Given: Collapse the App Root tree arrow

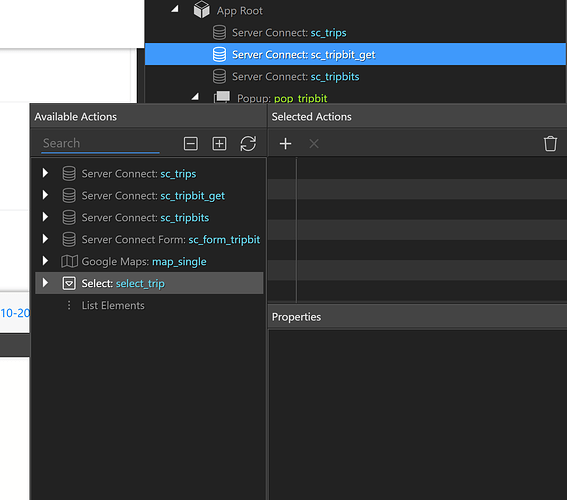Looking at the screenshot, I should (175, 9).
